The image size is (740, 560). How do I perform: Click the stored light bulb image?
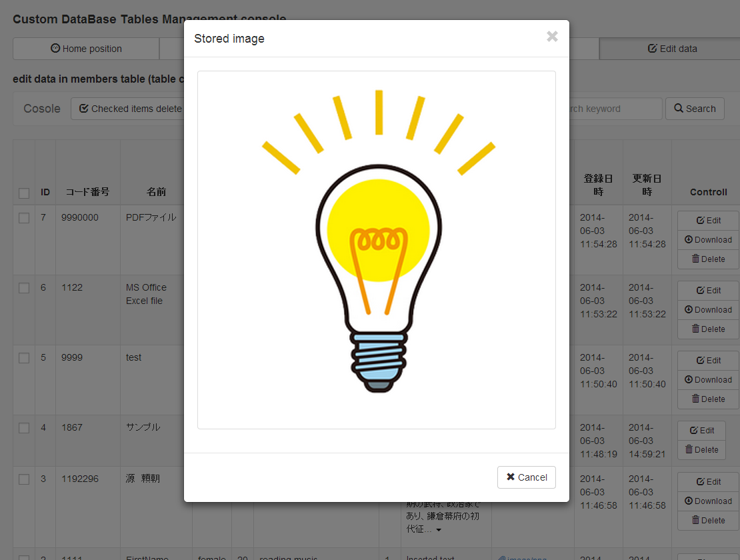click(377, 250)
